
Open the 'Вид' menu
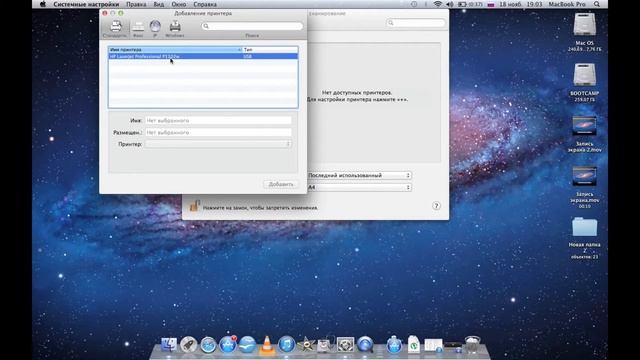pos(159,4)
